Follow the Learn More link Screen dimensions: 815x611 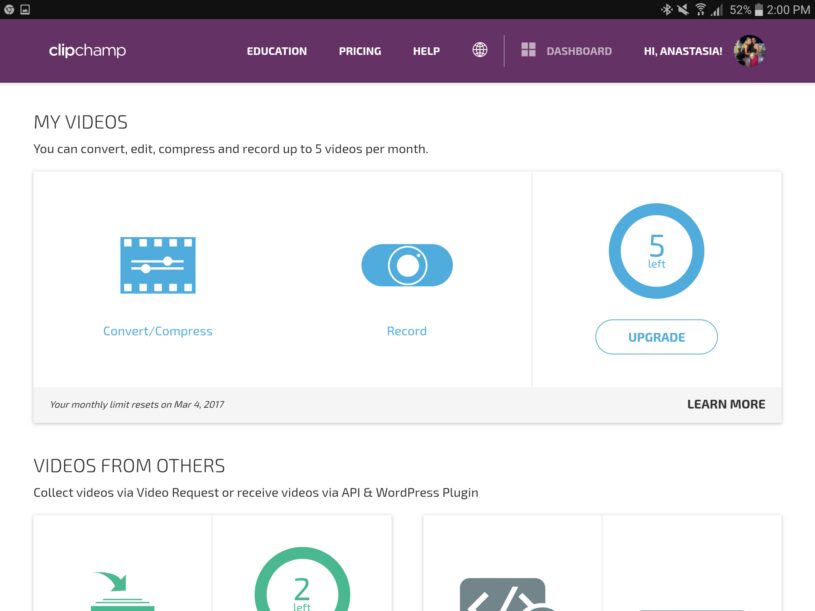tap(726, 404)
